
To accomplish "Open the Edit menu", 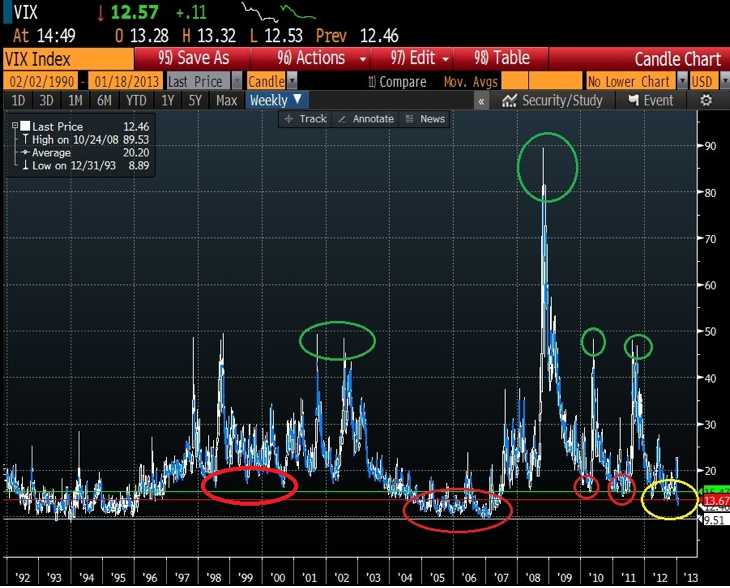I will [x=422, y=59].
